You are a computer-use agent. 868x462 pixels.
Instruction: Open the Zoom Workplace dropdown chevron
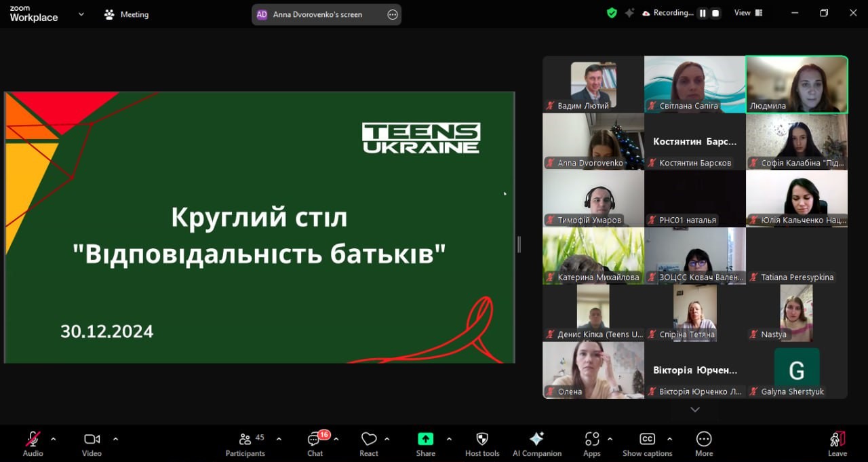click(81, 14)
